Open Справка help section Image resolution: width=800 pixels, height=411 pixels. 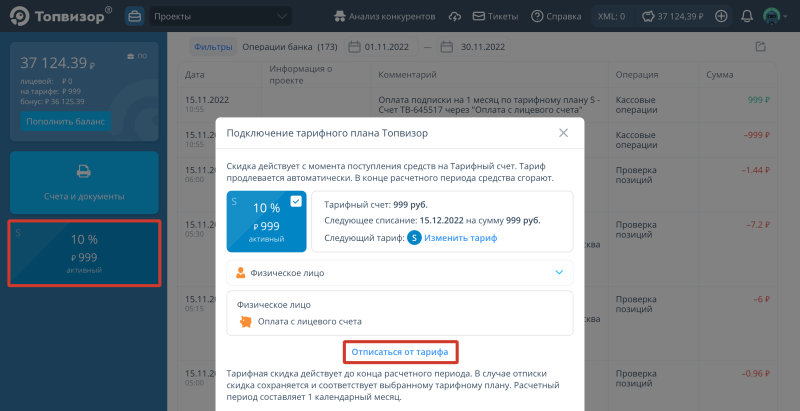click(556, 17)
